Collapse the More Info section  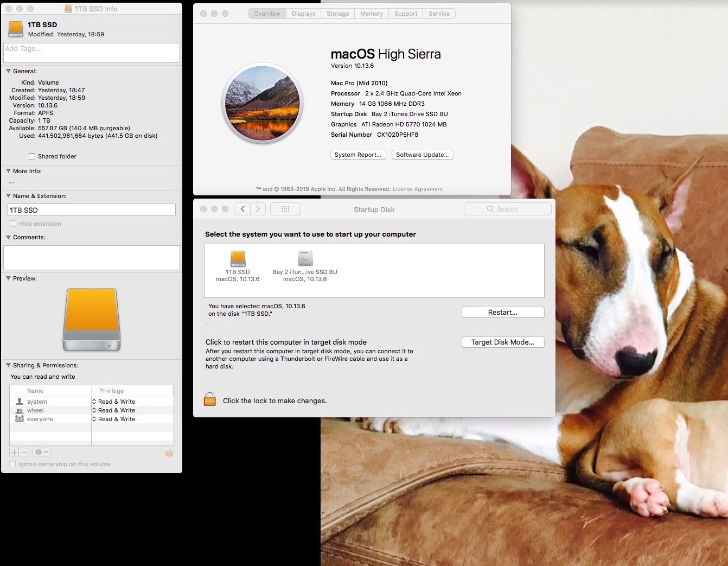8,171
